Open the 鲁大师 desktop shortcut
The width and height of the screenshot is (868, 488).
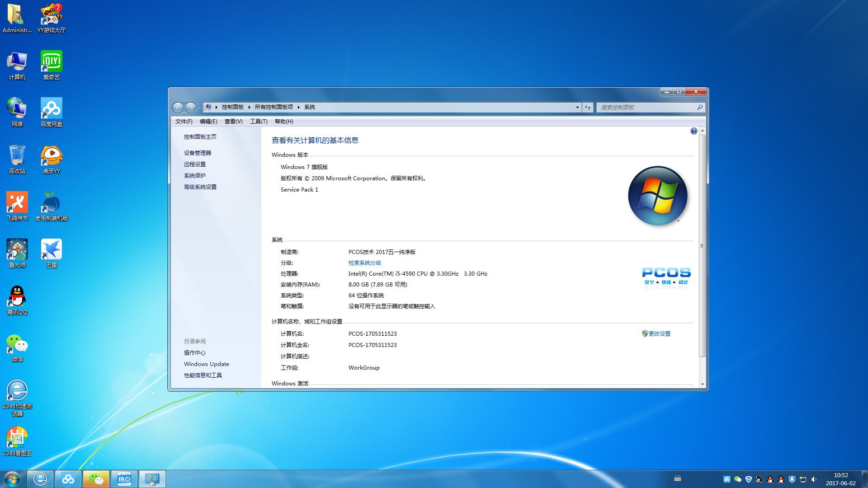(x=17, y=253)
